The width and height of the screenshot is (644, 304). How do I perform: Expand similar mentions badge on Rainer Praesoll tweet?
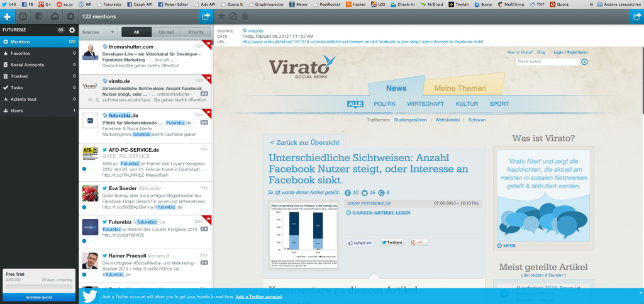point(204,262)
